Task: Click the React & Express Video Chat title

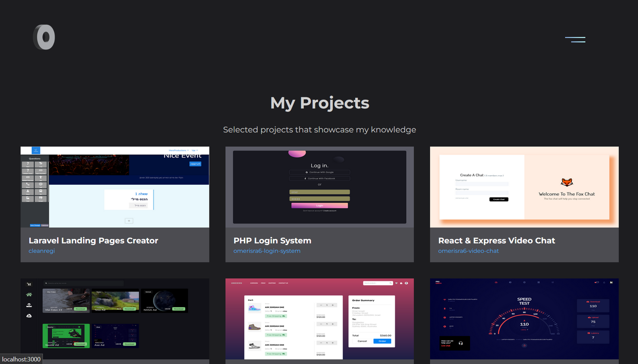Action: [x=496, y=241]
